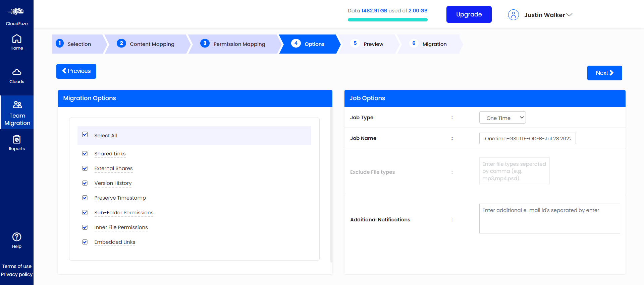Click the user profile avatar icon
644x285 pixels.
pyautogui.click(x=514, y=15)
